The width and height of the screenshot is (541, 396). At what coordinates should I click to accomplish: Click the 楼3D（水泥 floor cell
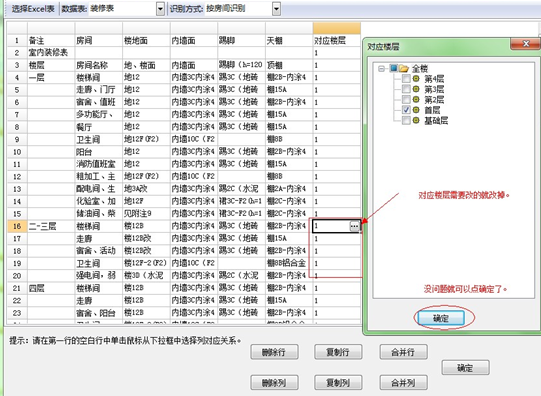pyautogui.click(x=146, y=276)
